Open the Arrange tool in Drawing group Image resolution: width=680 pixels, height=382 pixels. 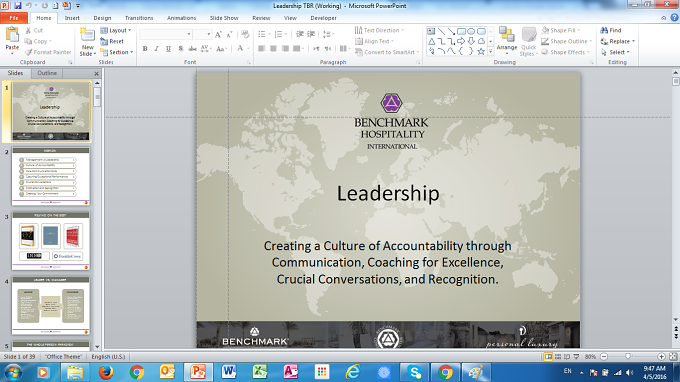pos(507,40)
